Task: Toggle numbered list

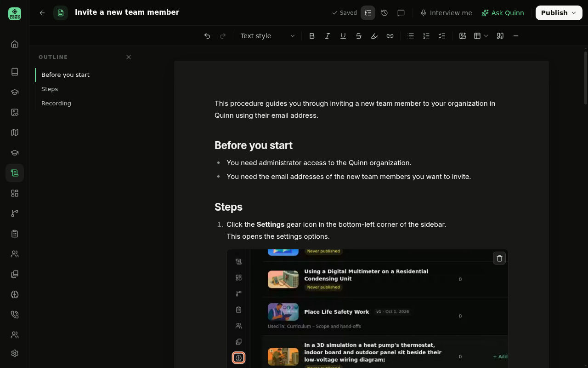Action: click(426, 36)
